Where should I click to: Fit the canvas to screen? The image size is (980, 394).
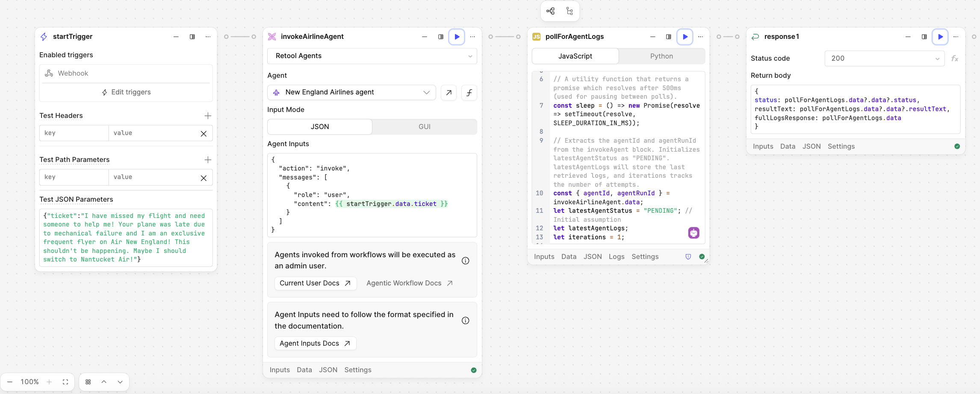click(x=65, y=382)
